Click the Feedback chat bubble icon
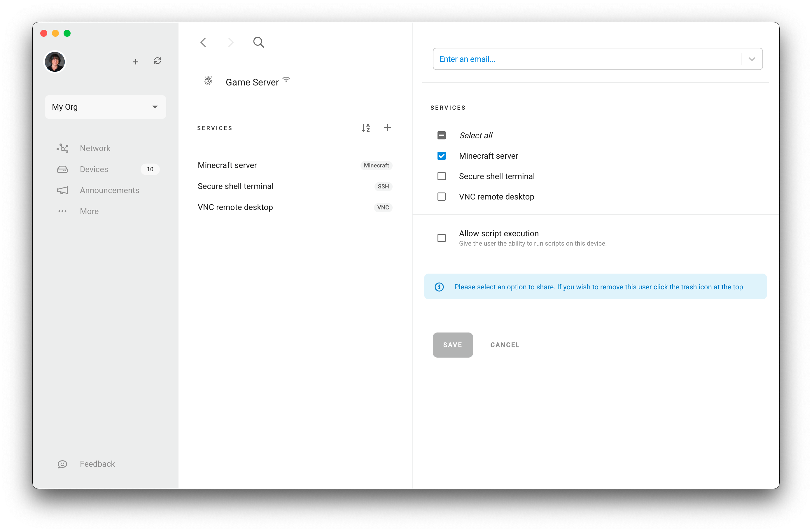 pyautogui.click(x=62, y=464)
